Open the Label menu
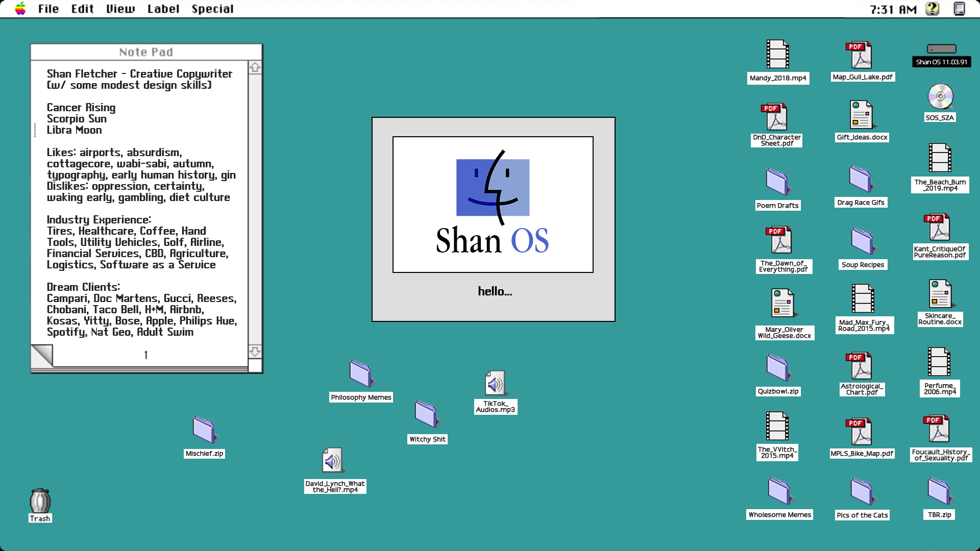980x551 pixels. point(163,9)
